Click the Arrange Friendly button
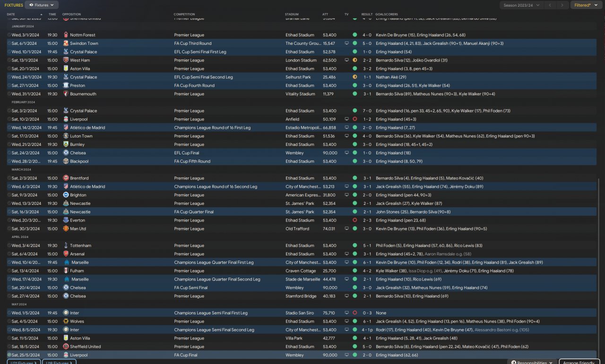The height and width of the screenshot is (364, 605). click(579, 362)
